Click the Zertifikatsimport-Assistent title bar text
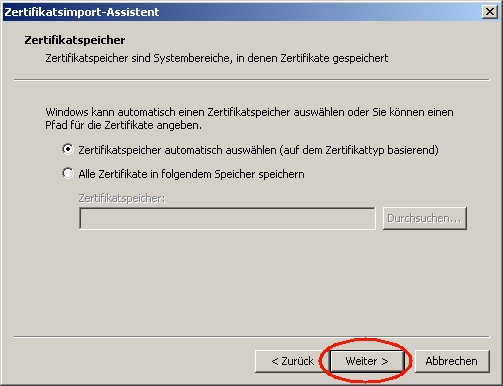 click(82, 12)
